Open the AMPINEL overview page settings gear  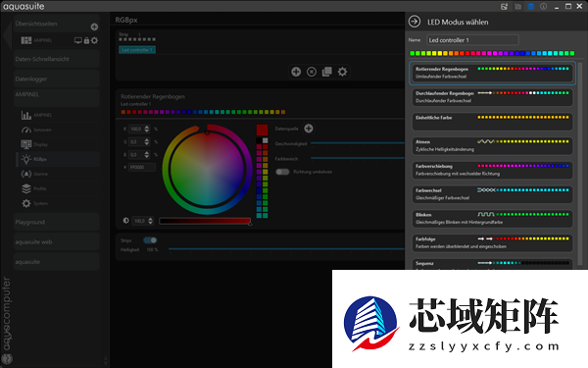pyautogui.click(x=94, y=40)
